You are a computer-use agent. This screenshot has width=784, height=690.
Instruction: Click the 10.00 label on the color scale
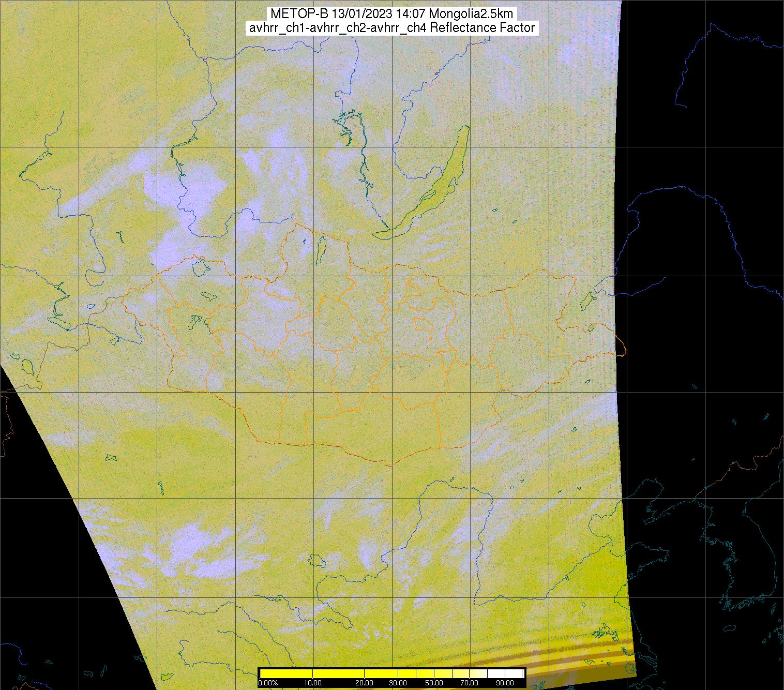tap(312, 683)
